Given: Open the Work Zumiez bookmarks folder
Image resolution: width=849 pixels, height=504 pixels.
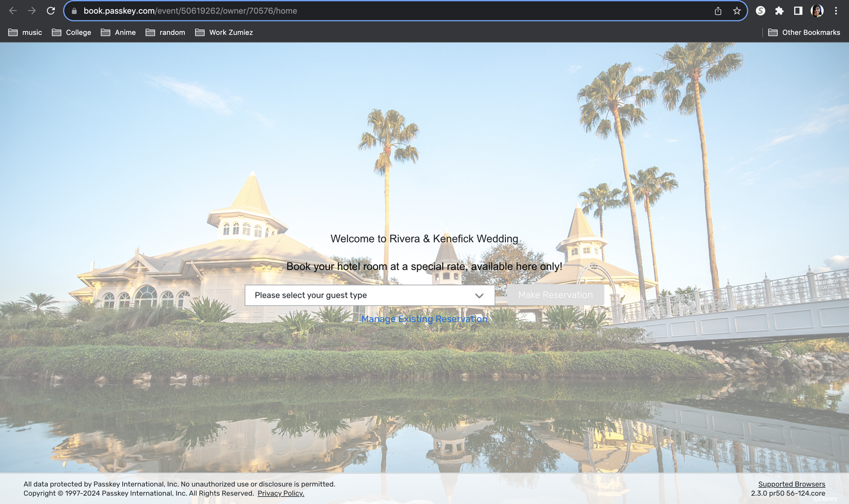Looking at the screenshot, I should 224,32.
